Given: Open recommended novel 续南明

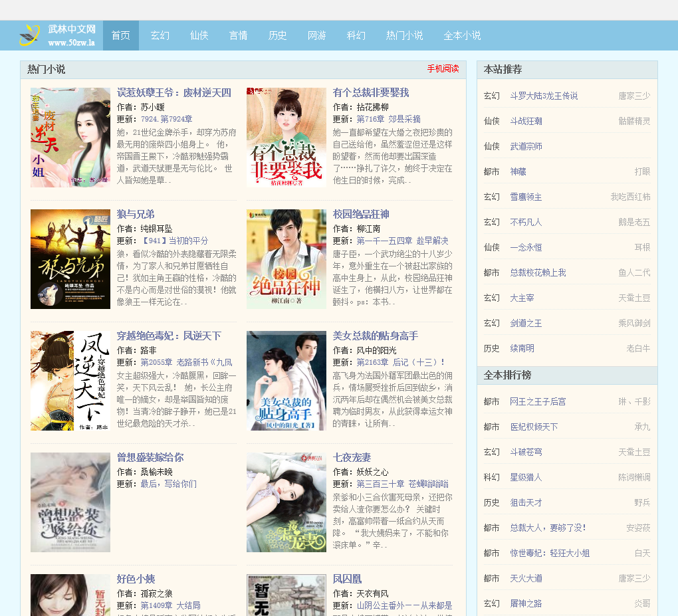Looking at the screenshot, I should pos(522,348).
